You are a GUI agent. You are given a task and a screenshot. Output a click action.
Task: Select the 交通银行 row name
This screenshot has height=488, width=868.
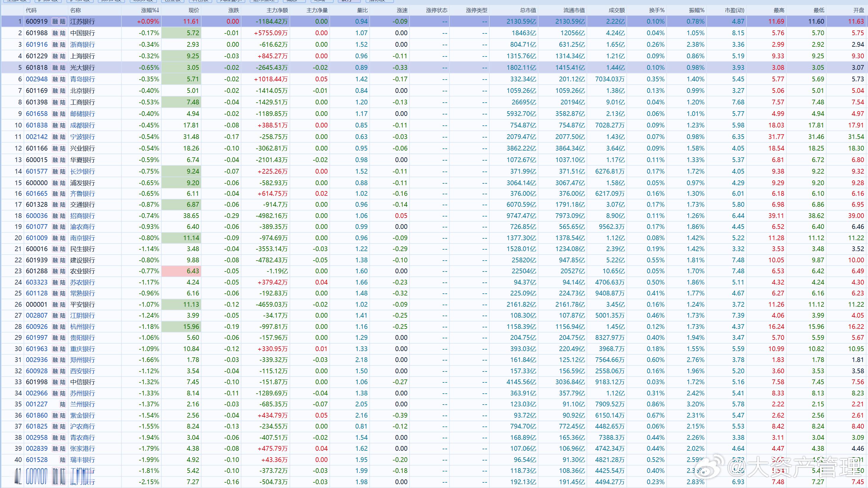point(82,205)
